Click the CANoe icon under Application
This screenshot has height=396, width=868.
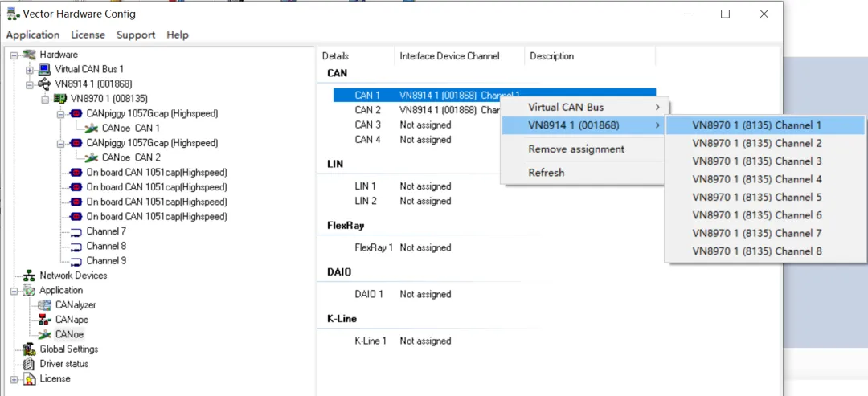(x=45, y=334)
